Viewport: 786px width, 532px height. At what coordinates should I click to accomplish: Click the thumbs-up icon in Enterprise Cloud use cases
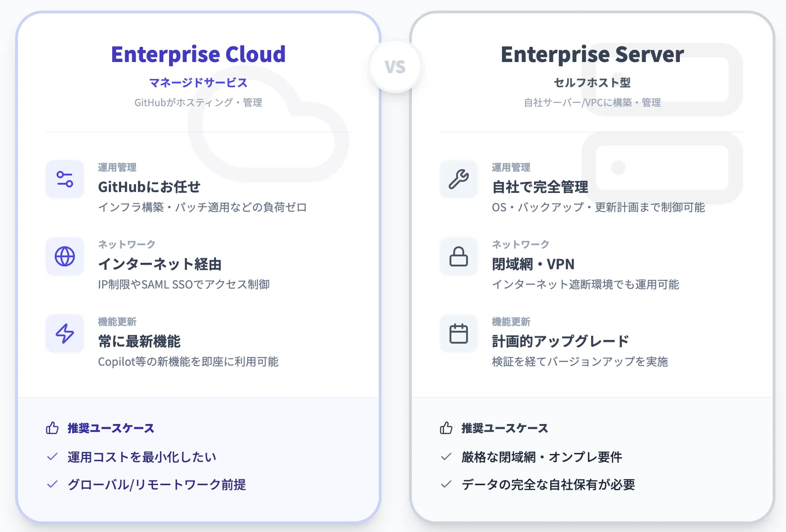coord(51,428)
